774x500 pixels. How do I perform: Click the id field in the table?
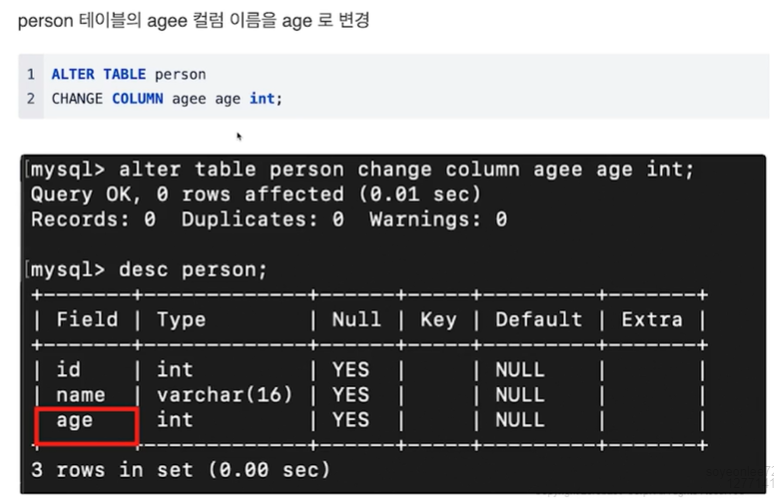(x=68, y=370)
